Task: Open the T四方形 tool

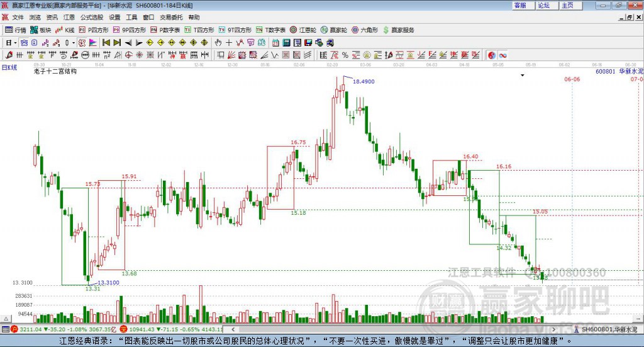Action: [199, 30]
